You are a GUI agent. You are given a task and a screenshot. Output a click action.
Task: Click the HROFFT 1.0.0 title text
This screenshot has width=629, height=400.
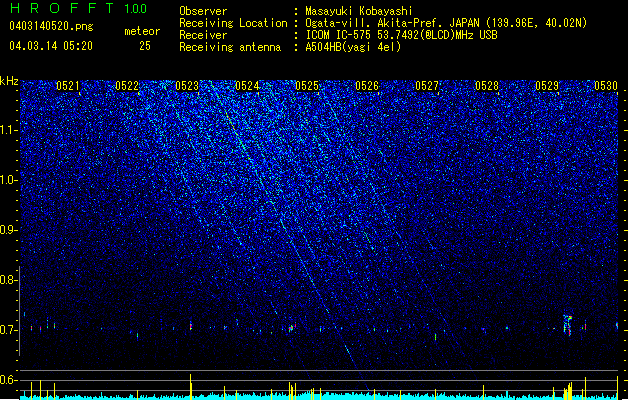[79, 8]
